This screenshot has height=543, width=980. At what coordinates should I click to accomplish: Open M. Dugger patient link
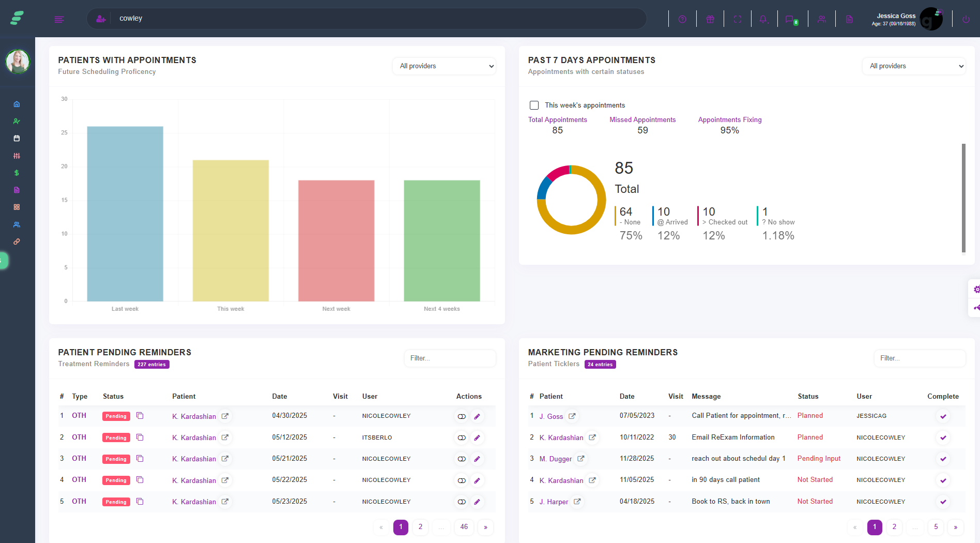(x=556, y=459)
